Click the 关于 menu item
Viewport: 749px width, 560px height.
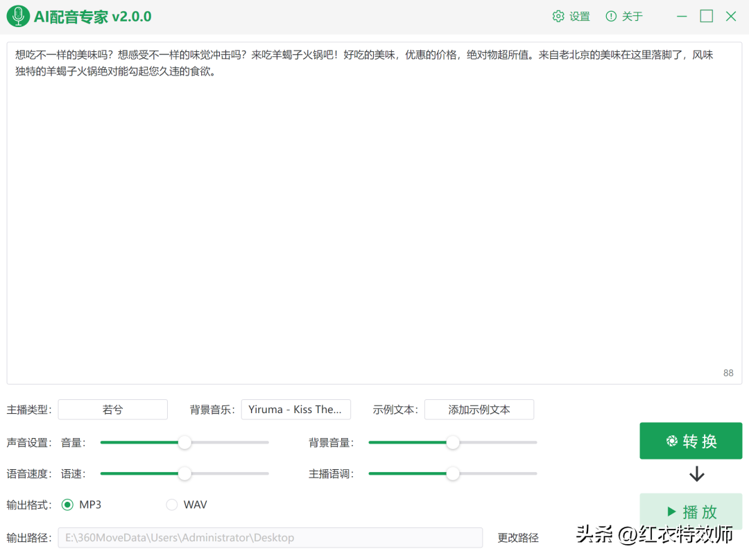click(631, 15)
